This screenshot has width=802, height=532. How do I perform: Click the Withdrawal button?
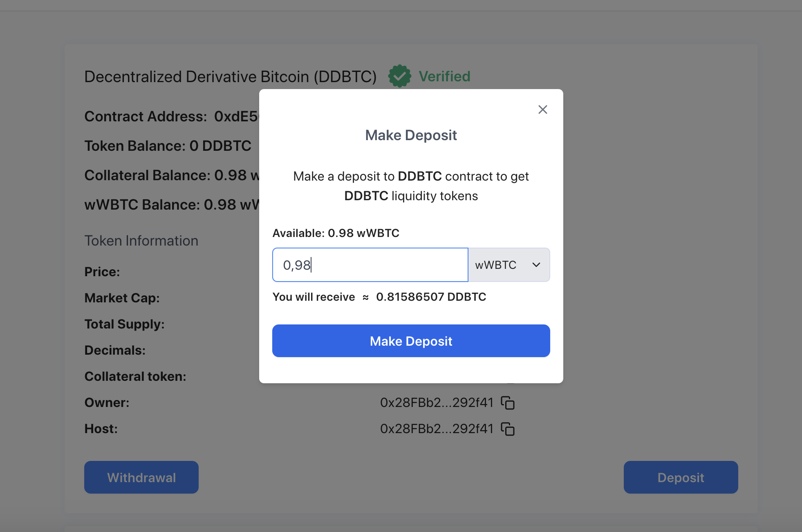pyautogui.click(x=141, y=477)
